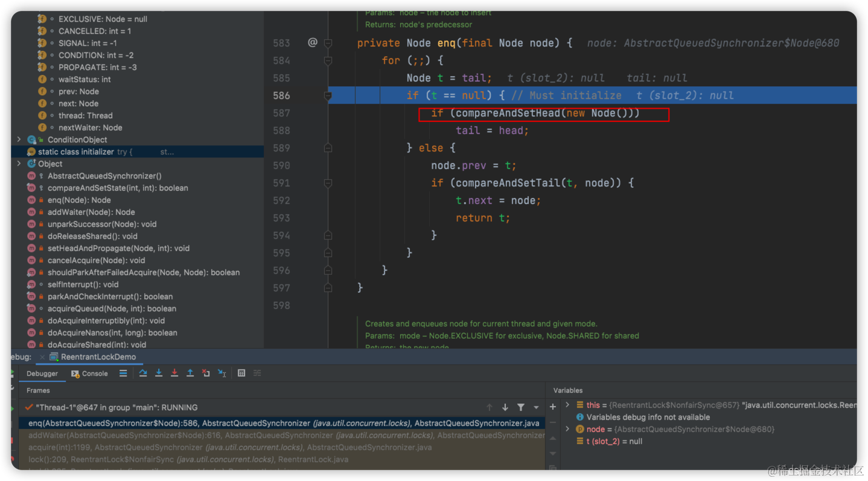The width and height of the screenshot is (868, 481).
Task: Select 'EXCLUSIVE: Node = null' field
Action: coord(103,19)
